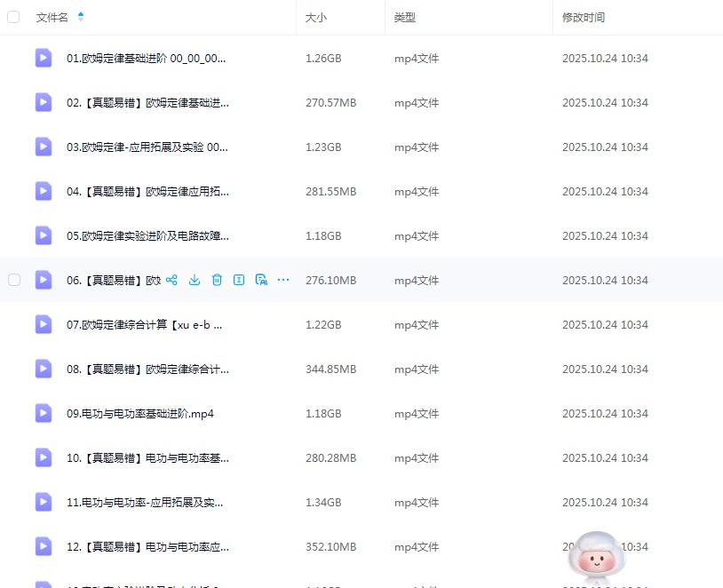
Task: Click video icon of 11.电功与电功率-应用拓展及实
Action: [x=44, y=502]
